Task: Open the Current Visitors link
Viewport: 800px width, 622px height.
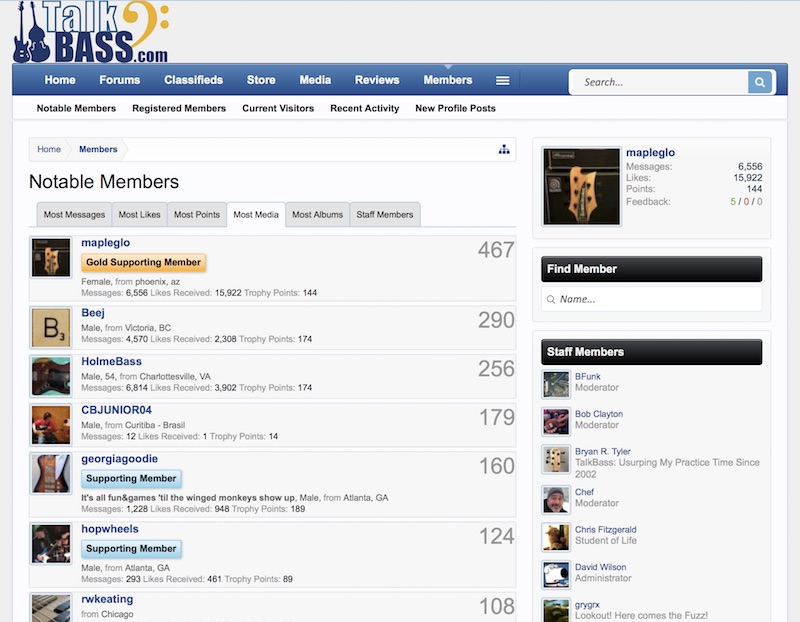Action: (278, 108)
